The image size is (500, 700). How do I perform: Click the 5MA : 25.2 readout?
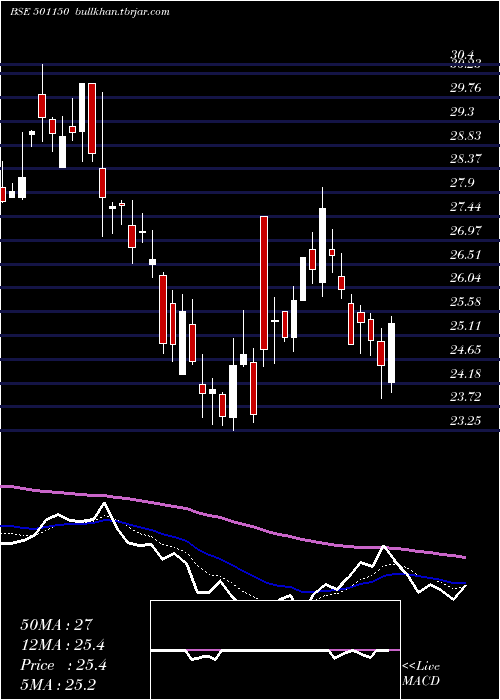(58, 685)
